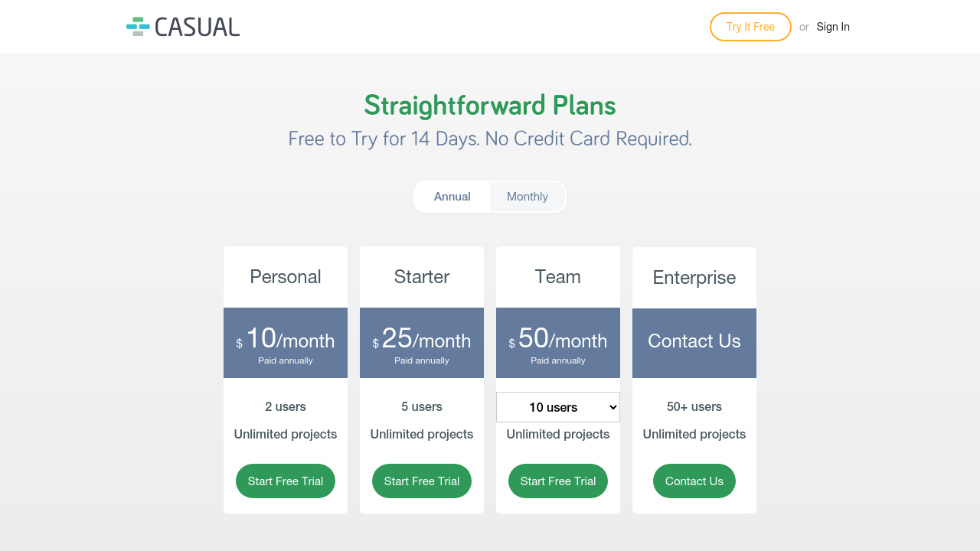Click the $25/month price block
This screenshot has height=551, width=980.
[x=422, y=342]
